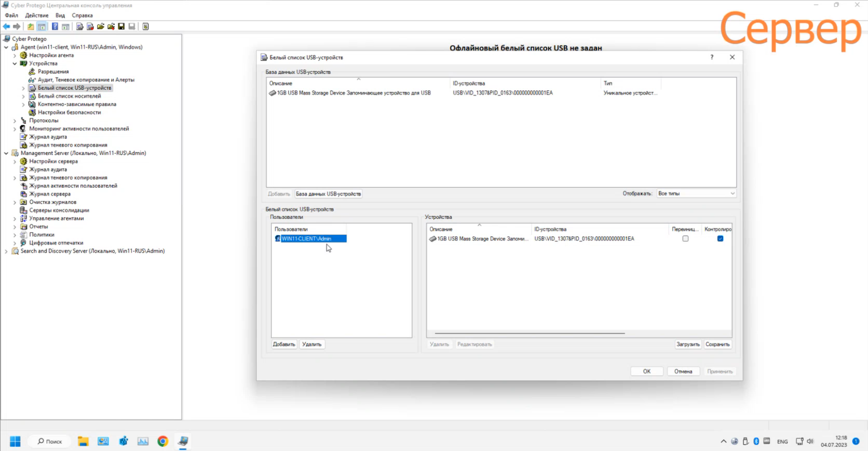Open the Разрешения node icon
The width and height of the screenshot is (868, 451).
point(32,71)
